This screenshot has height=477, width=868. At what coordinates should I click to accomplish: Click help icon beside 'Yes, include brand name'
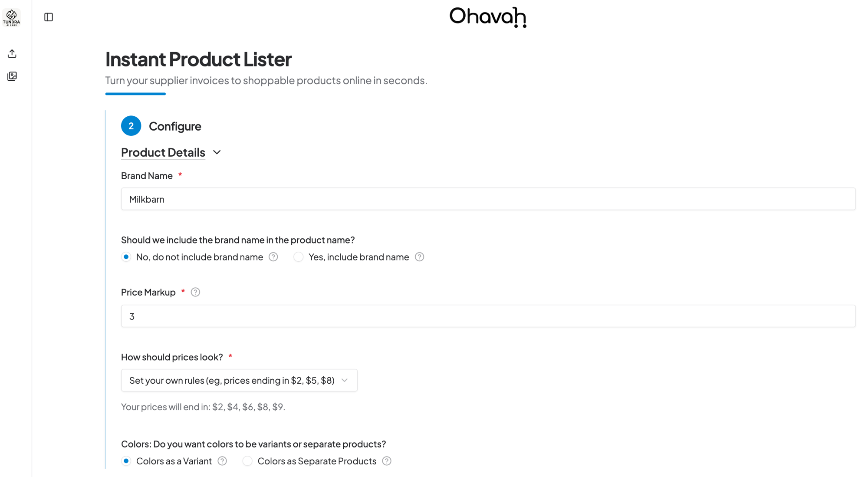tap(419, 257)
